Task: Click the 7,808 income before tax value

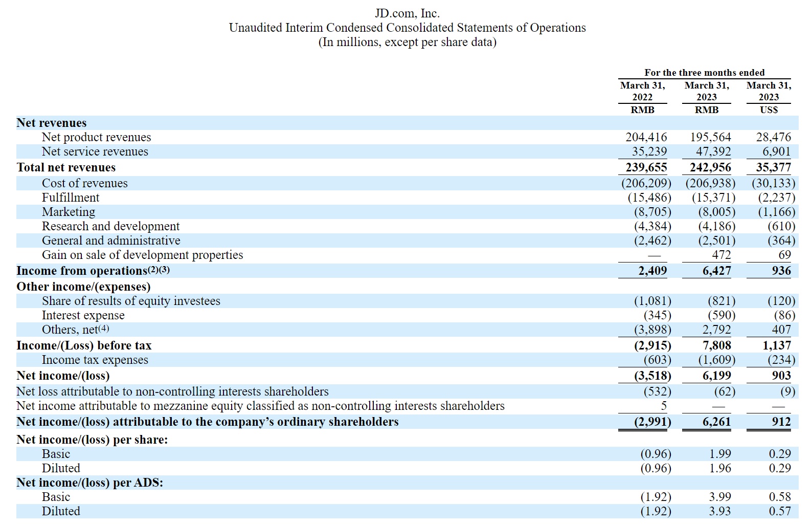Action: coord(716,345)
